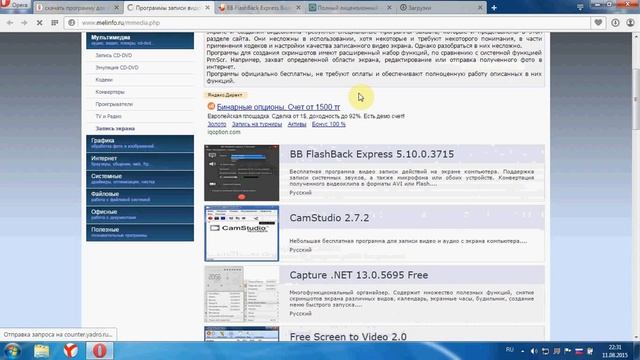This screenshot has height=360, width=640.
Task: Stop page loading with the X icon
Action: pyautogui.click(x=40, y=23)
